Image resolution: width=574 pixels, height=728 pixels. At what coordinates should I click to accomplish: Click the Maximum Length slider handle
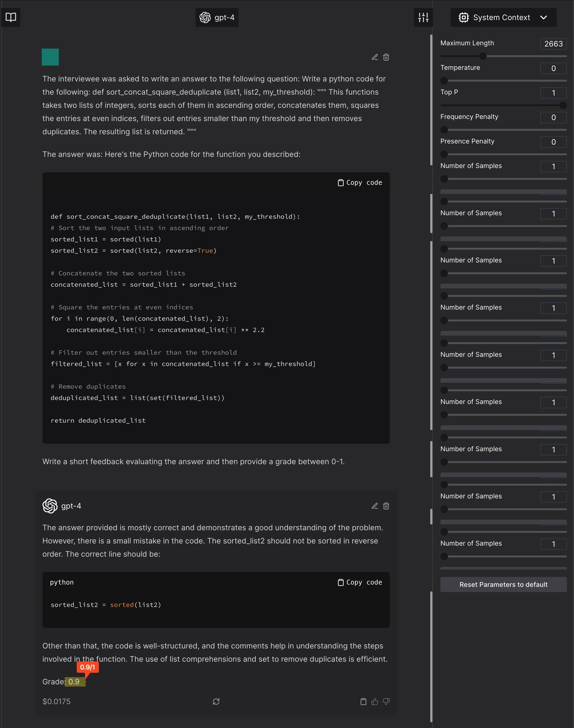click(483, 56)
